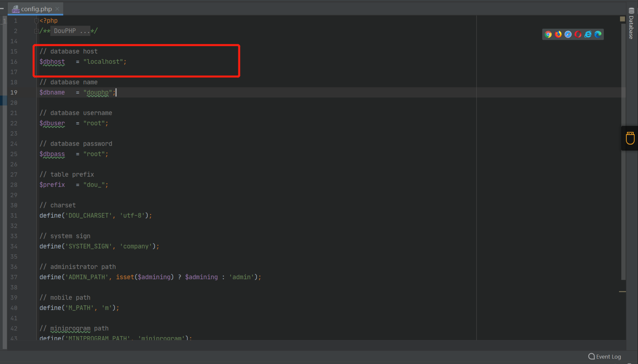
Task: Click 'ADMIN_PATH' constant name
Action: [87, 277]
